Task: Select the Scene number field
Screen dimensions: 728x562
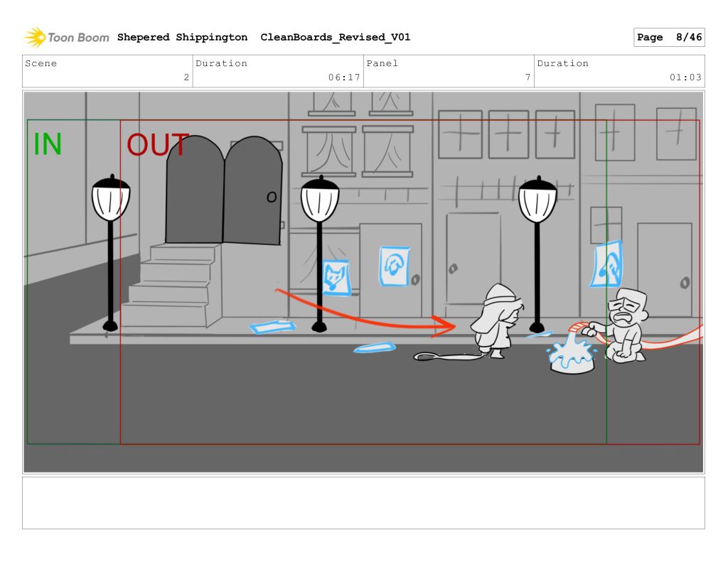Action: [x=107, y=71]
